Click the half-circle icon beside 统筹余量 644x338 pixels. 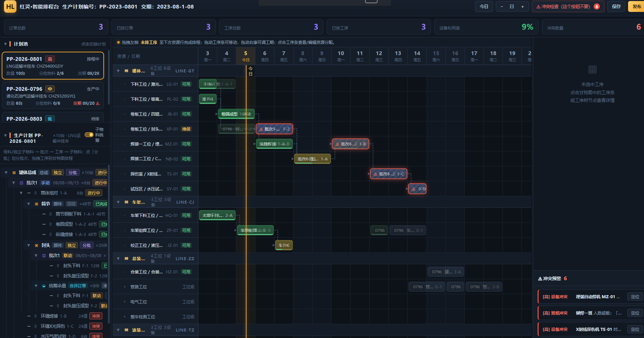(44, 286)
